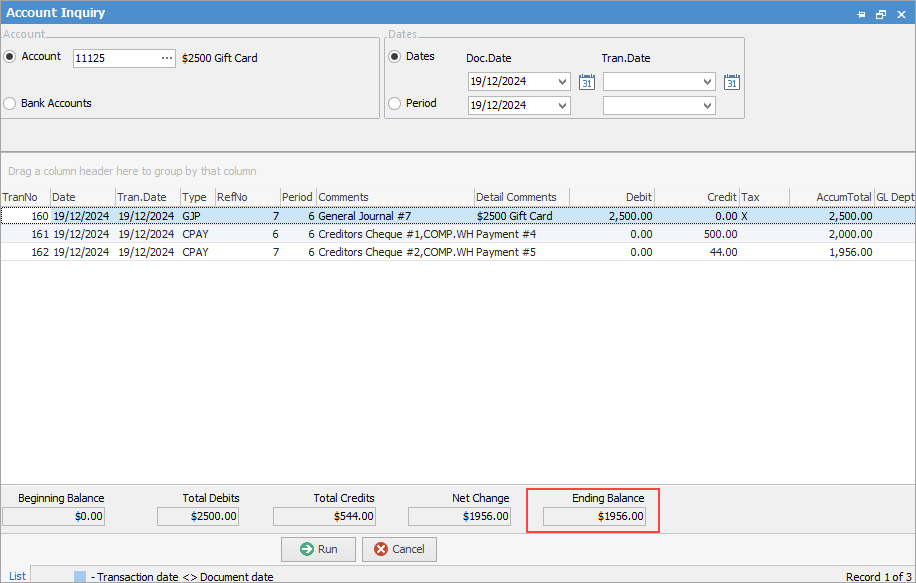Image resolution: width=916 pixels, height=583 pixels.
Task: Switch to the List tab
Action: pos(17,576)
